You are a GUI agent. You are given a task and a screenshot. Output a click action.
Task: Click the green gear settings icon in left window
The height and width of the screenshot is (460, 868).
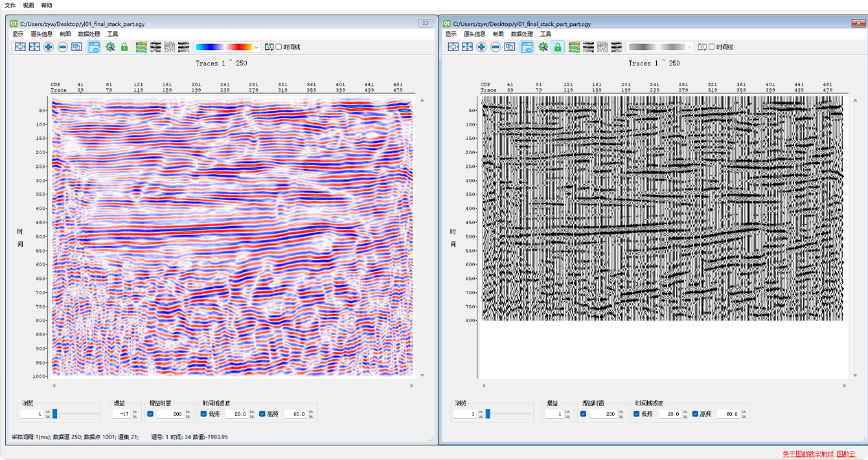click(110, 47)
